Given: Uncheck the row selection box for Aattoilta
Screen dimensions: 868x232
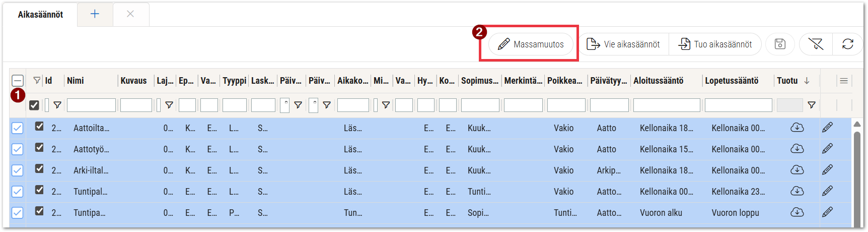Looking at the screenshot, I should [17, 128].
